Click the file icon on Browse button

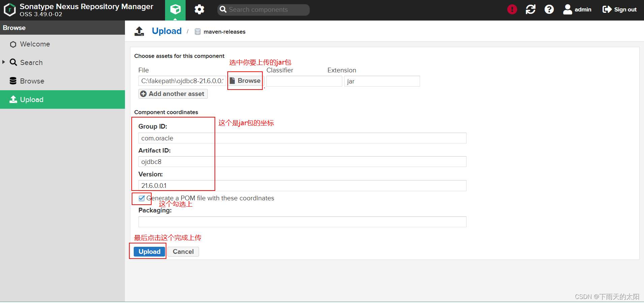point(232,80)
